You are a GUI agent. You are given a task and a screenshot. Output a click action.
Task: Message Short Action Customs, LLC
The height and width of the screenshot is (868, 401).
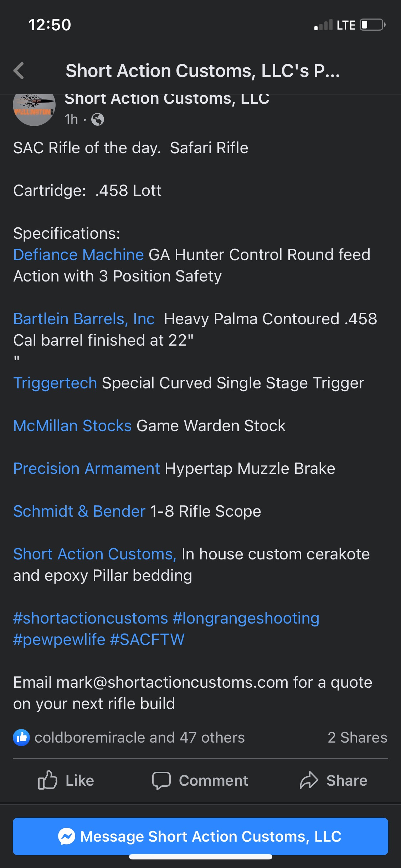(210, 836)
